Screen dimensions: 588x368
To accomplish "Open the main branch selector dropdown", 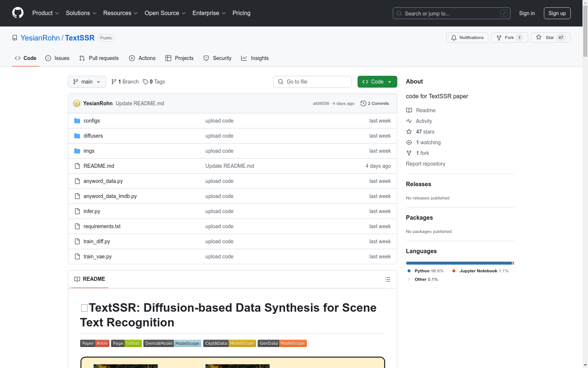I will [87, 82].
